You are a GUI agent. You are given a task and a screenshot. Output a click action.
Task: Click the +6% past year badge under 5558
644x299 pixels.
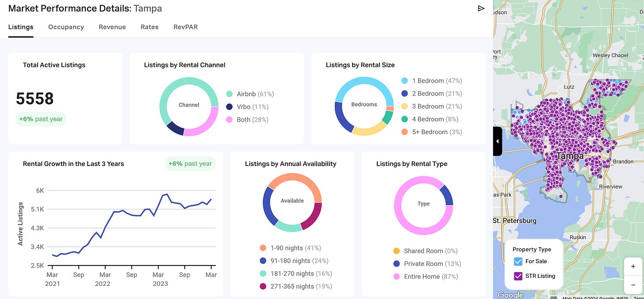click(x=41, y=119)
